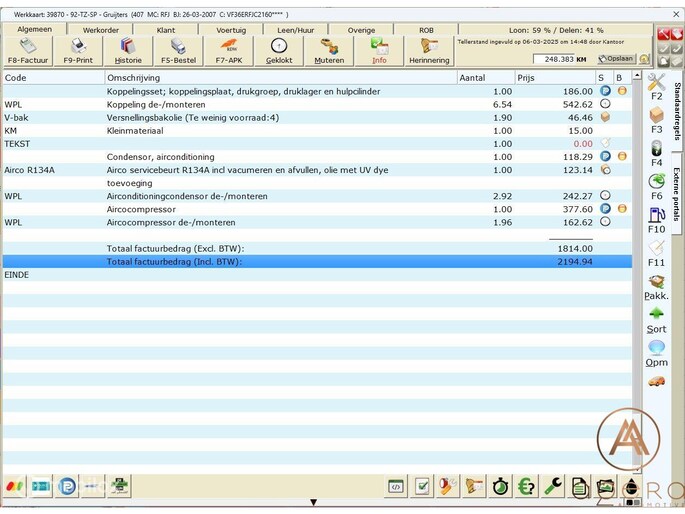Toggle status circle on Airconditioningcondensor de-/monteren row
685x514 pixels.
point(605,196)
